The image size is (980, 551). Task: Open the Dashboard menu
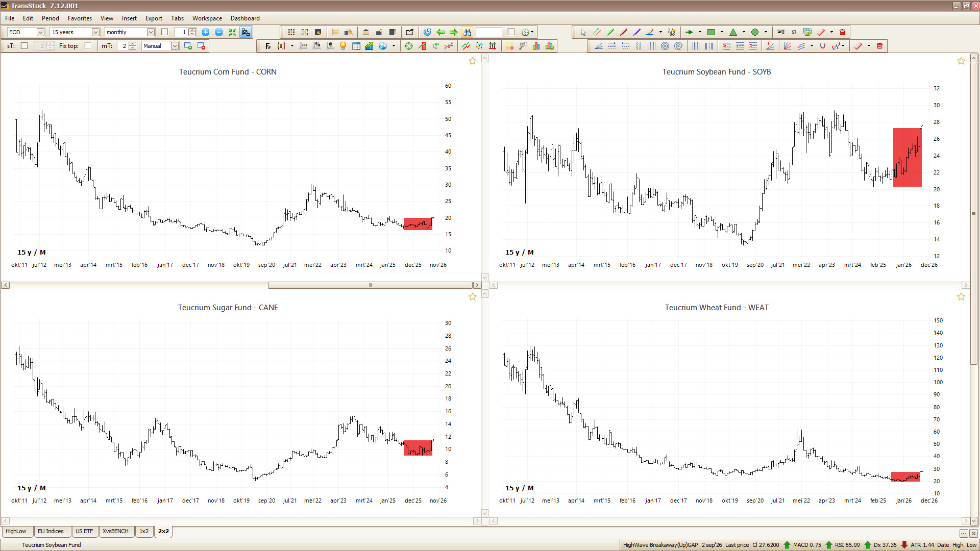(x=245, y=18)
